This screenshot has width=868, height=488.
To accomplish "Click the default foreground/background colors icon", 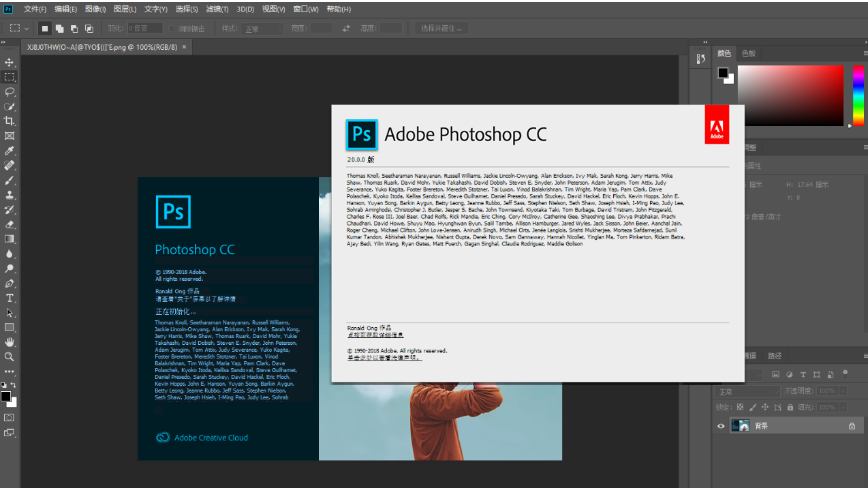I will pyautogui.click(x=3, y=385).
